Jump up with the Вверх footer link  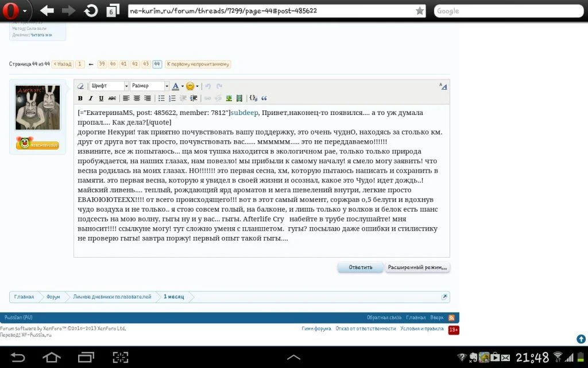point(437,317)
